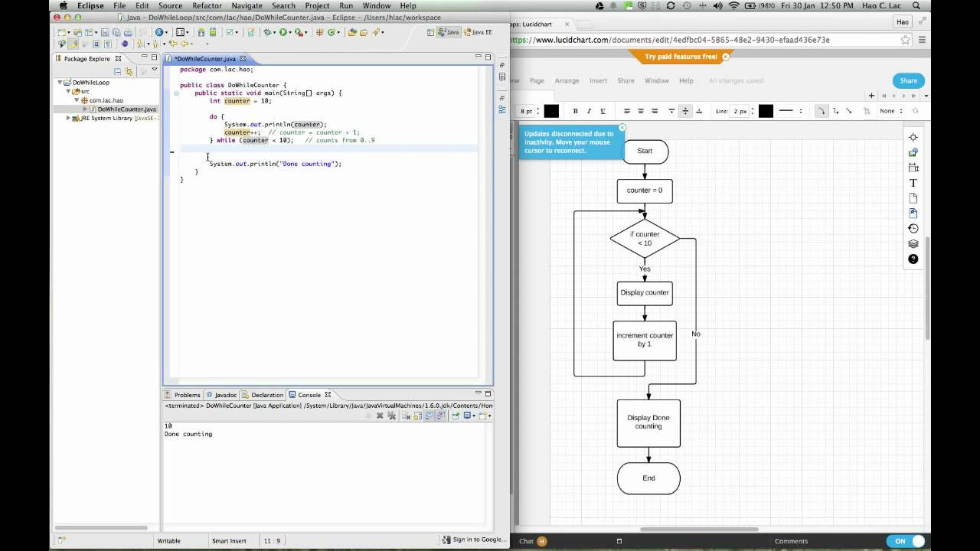Add a new page with the plus icon
Viewport: 980px width, 551px height.
click(x=871, y=96)
